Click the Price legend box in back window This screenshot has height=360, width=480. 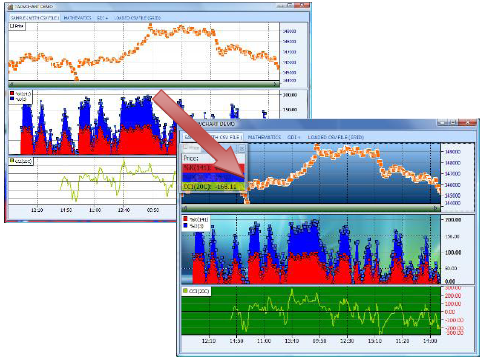pyautogui.click(x=17, y=26)
